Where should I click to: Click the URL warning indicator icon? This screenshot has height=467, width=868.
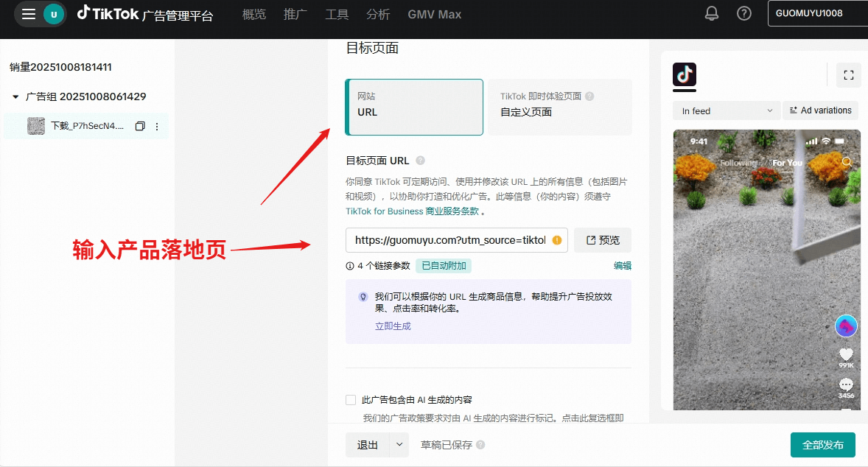click(557, 240)
